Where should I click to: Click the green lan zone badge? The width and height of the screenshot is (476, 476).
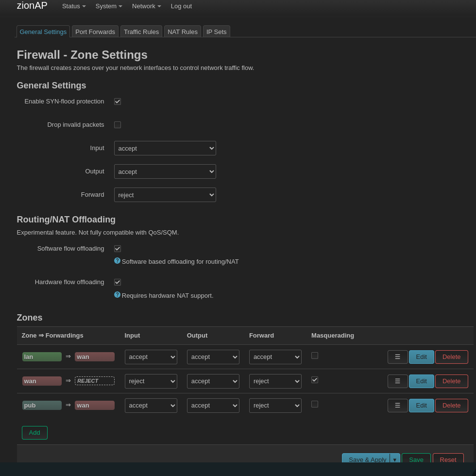(x=42, y=357)
